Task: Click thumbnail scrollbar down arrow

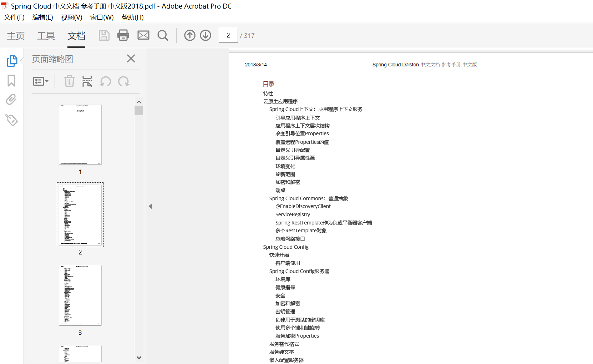Action: point(139,358)
